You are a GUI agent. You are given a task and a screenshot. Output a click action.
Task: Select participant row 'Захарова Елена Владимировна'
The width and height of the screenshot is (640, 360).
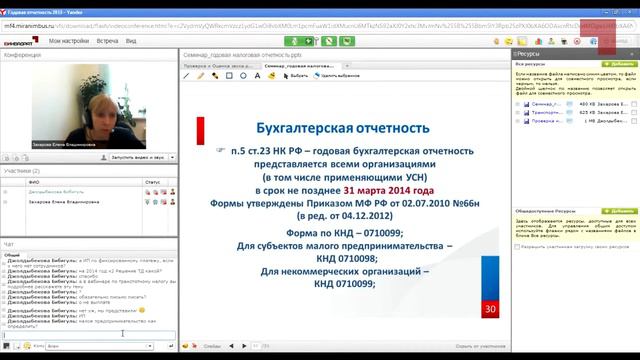pyautogui.click(x=89, y=202)
